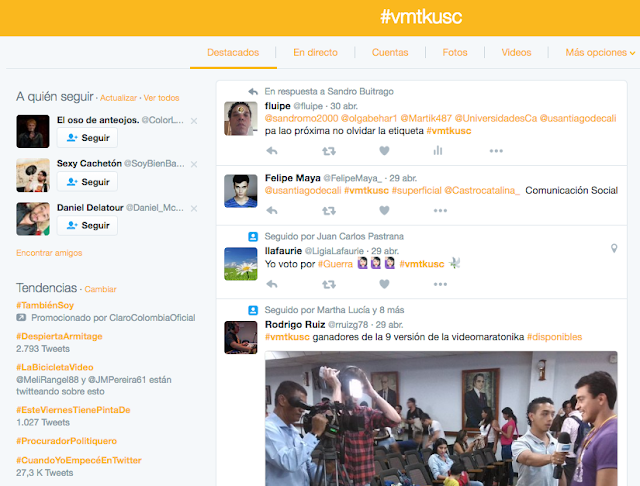
Task: Open Rodrigo Ruiz's tweet photo
Action: tap(441, 418)
